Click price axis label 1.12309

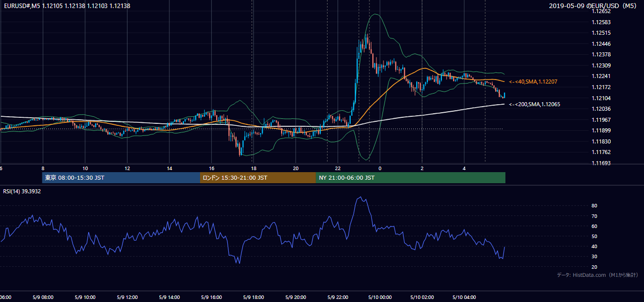pos(601,65)
